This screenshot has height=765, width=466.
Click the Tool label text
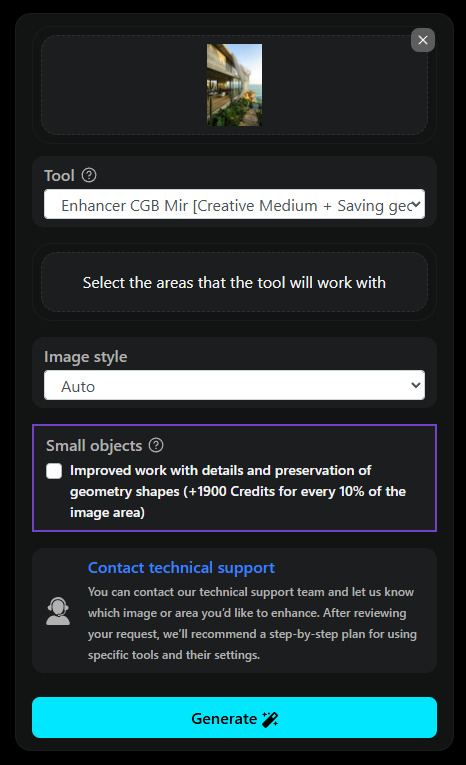tap(59, 175)
